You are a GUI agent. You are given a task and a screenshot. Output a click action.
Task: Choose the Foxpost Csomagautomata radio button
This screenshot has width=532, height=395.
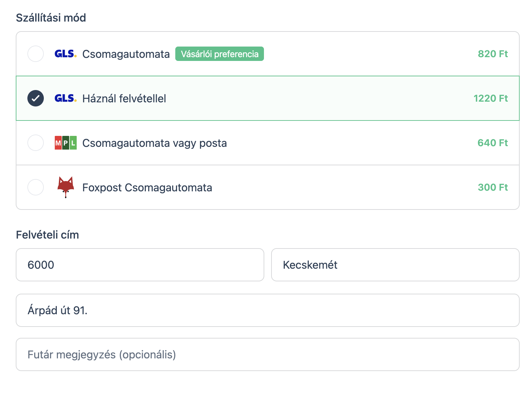36,187
